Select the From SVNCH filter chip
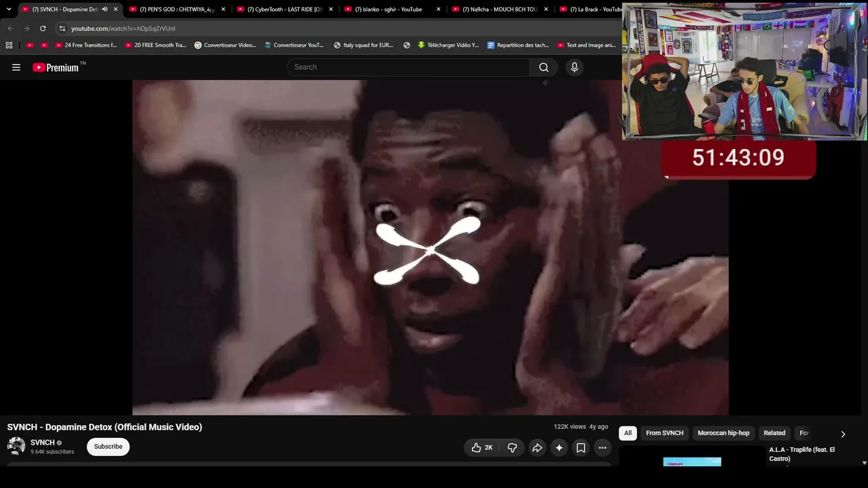 tap(665, 433)
